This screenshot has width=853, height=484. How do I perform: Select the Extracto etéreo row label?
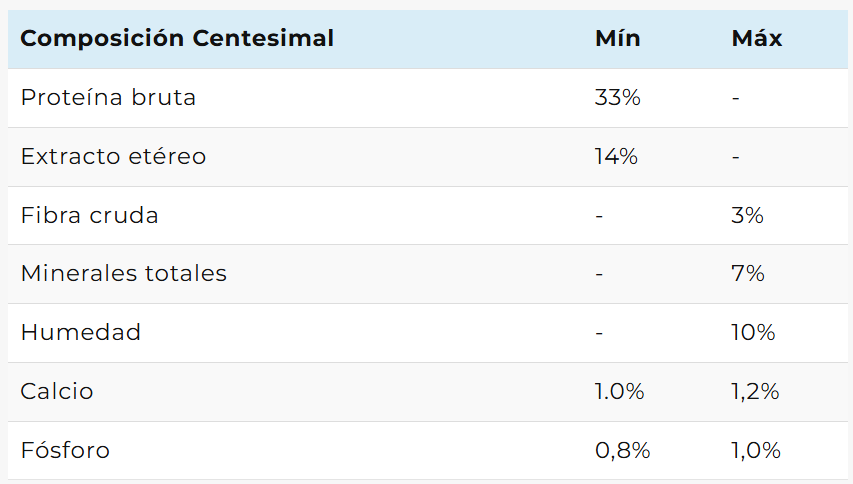point(113,157)
